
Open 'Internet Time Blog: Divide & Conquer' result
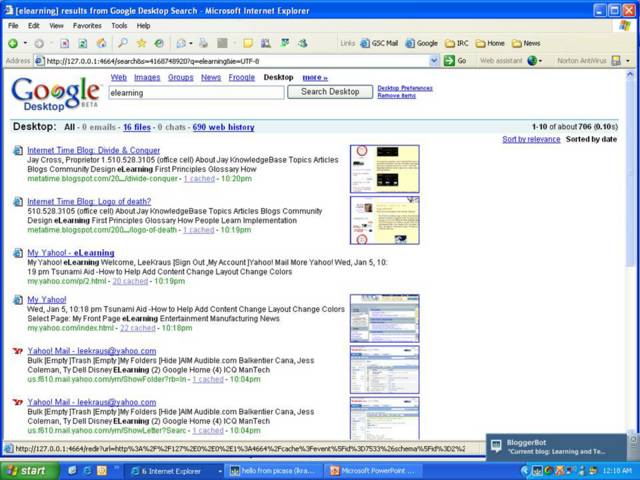(x=94, y=150)
